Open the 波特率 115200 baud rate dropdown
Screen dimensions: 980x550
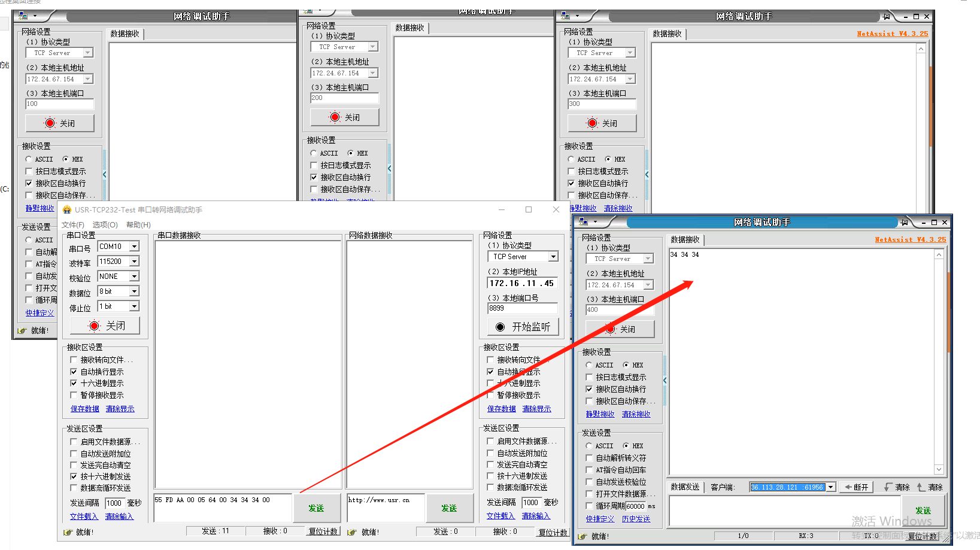tap(135, 262)
